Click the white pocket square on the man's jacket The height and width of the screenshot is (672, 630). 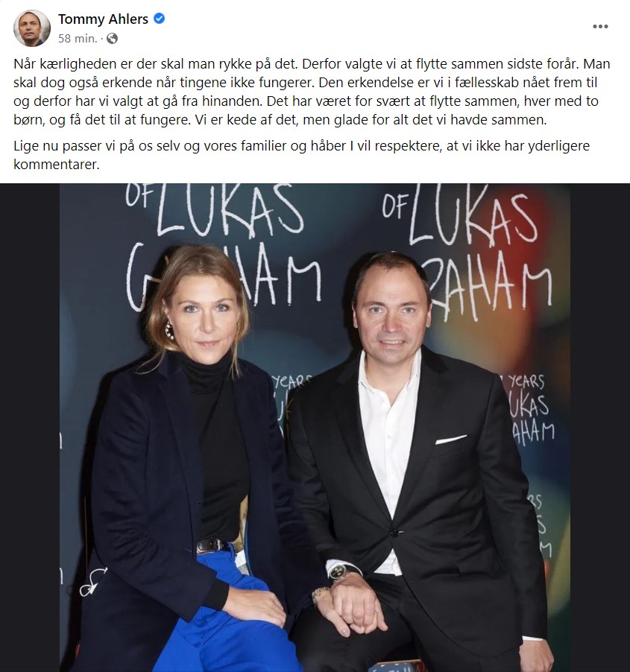pos(451,440)
